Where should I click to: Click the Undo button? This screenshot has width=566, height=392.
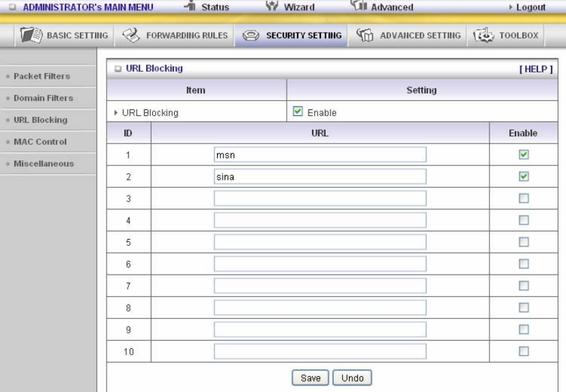[x=352, y=378]
